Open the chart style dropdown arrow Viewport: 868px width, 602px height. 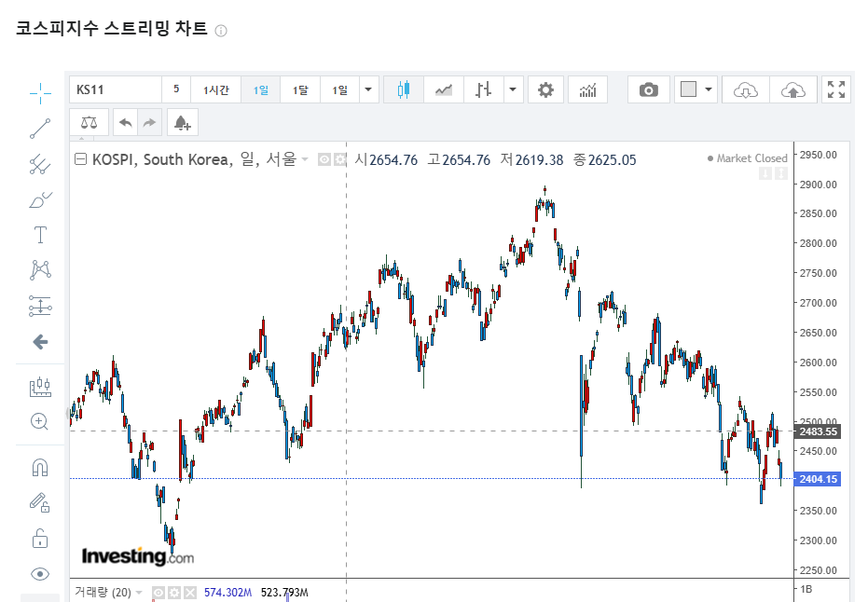tap(514, 89)
